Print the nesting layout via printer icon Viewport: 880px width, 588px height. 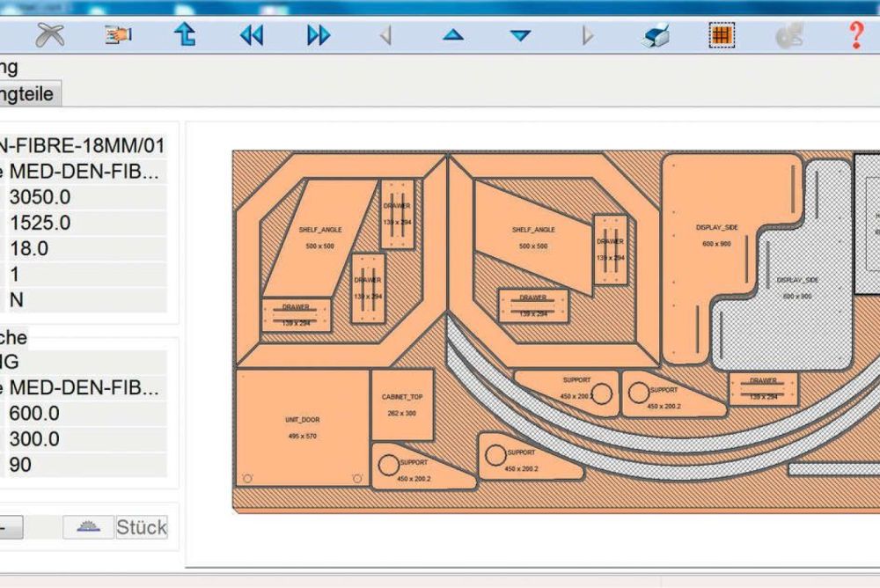[x=656, y=35]
